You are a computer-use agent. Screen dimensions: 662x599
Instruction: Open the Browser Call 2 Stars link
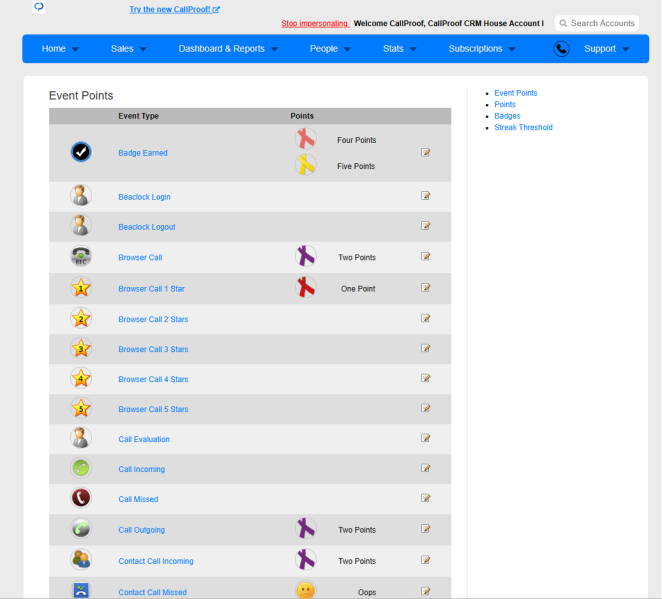[153, 319]
